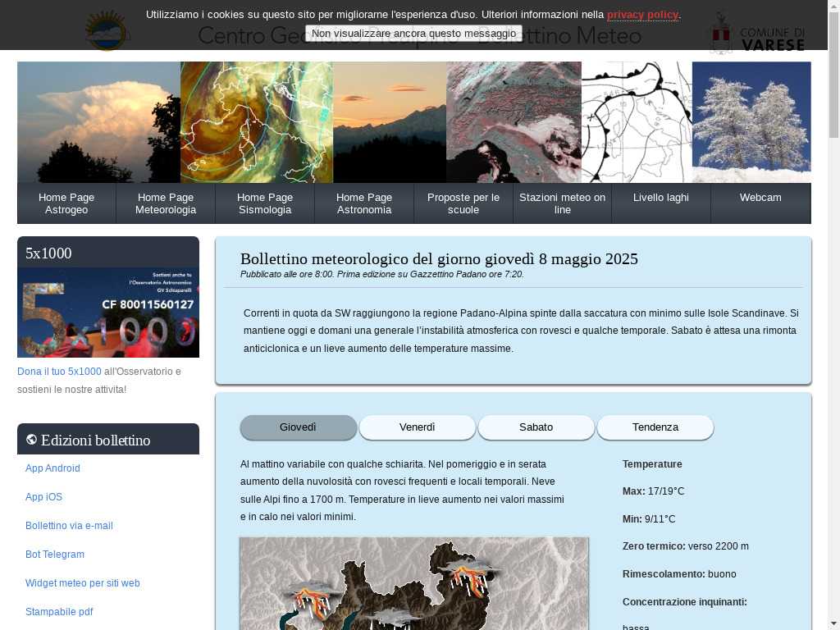The height and width of the screenshot is (630, 840).
Task: Open the privacy policy link
Action: pos(643,15)
